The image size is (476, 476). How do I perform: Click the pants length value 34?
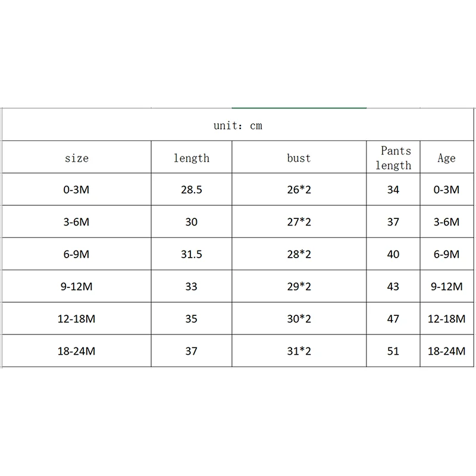click(393, 190)
